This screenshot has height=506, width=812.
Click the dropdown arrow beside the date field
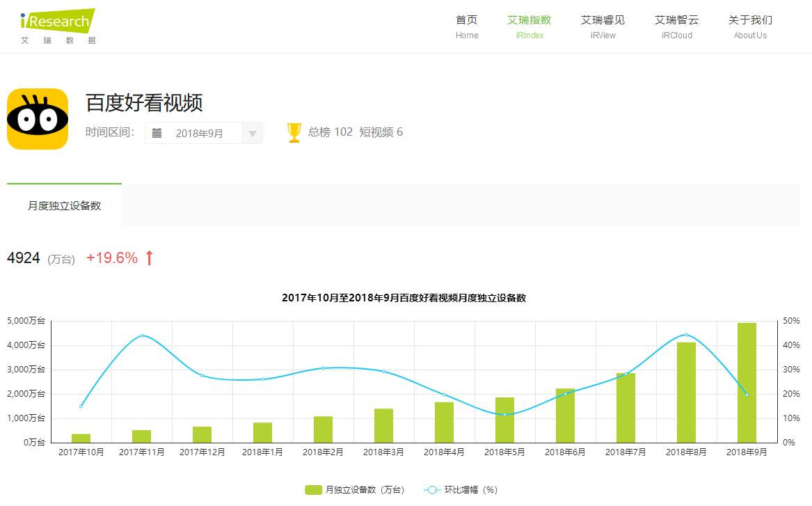coord(253,132)
